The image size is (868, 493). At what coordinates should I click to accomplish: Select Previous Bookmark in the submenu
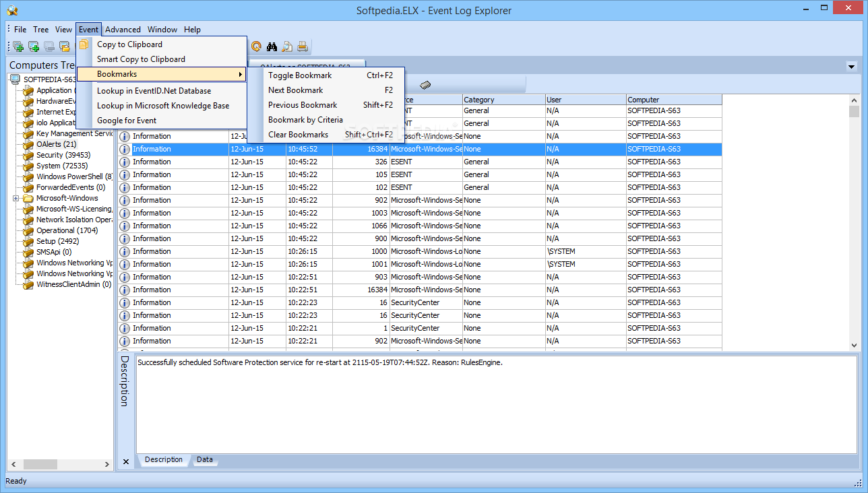click(325, 105)
